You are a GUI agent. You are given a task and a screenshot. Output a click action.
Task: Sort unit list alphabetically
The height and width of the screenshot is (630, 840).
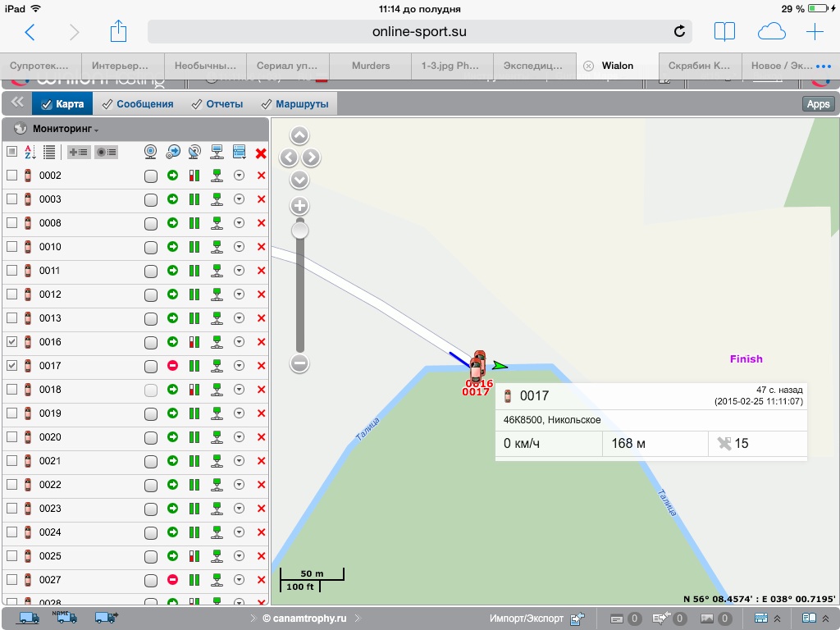[x=30, y=152]
